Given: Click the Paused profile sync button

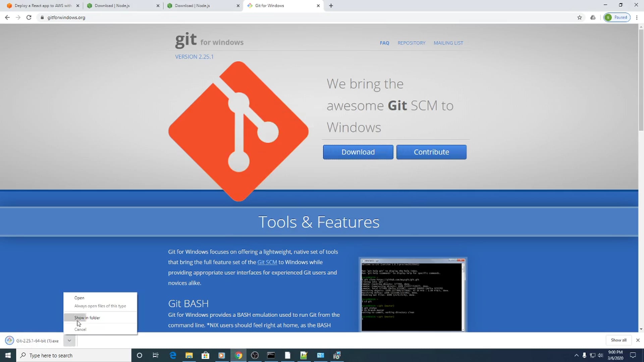Looking at the screenshot, I should point(617,17).
